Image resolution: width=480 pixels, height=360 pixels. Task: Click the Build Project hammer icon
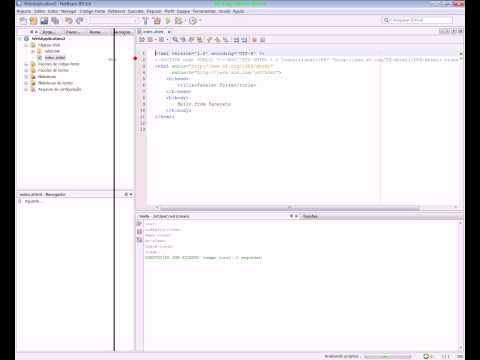(x=145, y=21)
